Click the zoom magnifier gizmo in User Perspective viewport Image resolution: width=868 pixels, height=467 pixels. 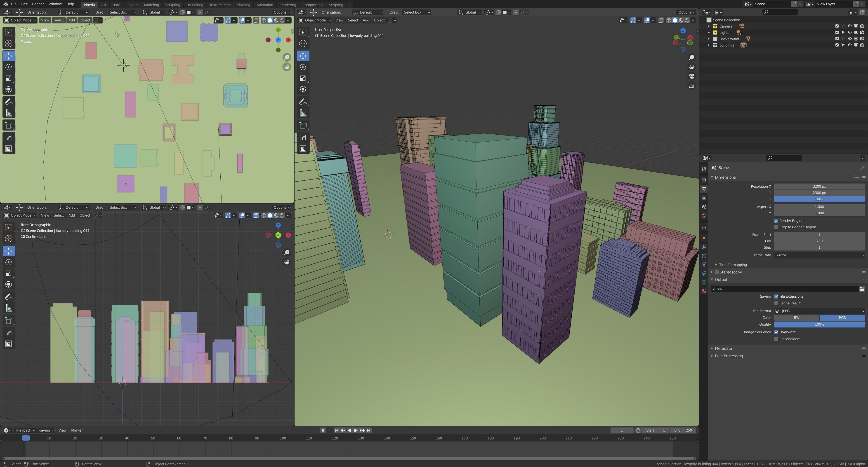point(691,58)
